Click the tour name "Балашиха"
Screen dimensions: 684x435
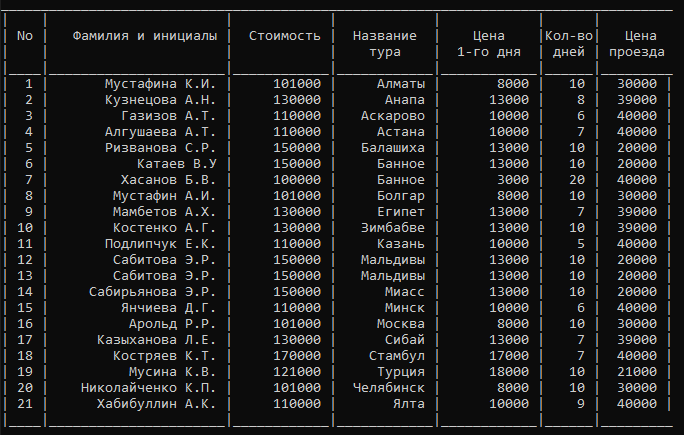[x=393, y=148]
